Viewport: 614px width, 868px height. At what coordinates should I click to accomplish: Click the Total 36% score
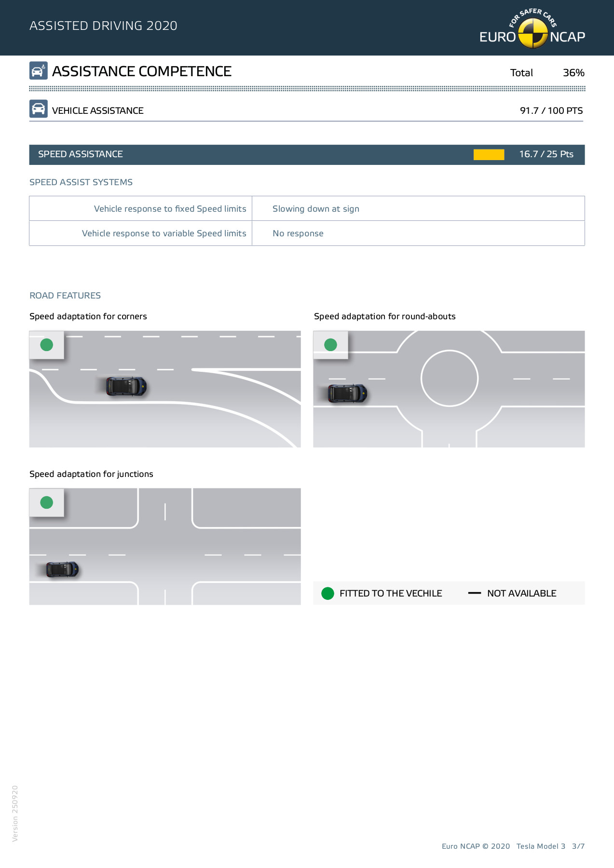[x=547, y=73]
